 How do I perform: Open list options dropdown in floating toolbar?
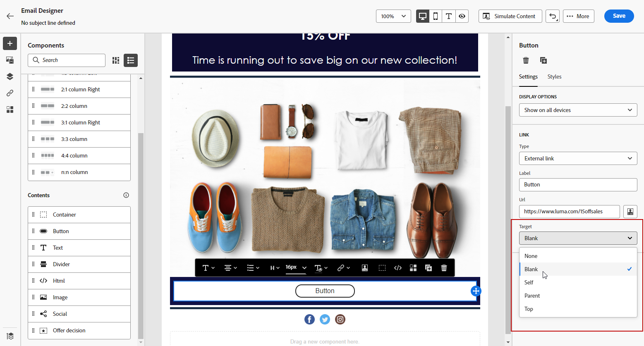click(x=253, y=268)
